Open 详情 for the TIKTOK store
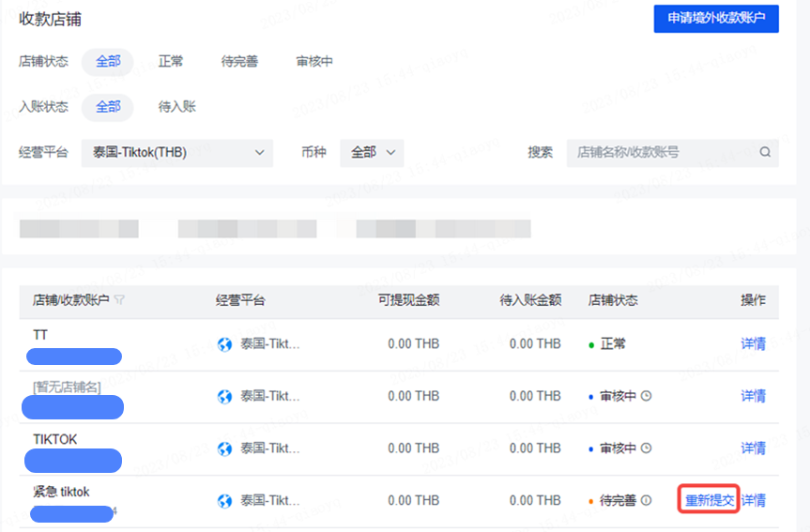Image resolution: width=810 pixels, height=532 pixels. click(x=753, y=448)
